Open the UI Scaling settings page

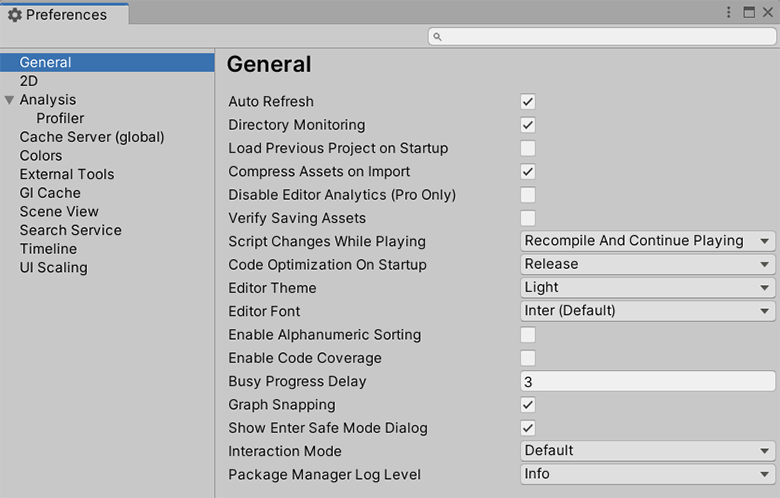(53, 268)
